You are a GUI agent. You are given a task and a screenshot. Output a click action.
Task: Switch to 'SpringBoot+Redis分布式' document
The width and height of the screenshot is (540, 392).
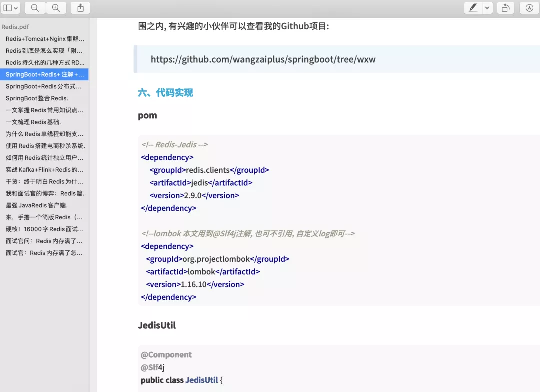[x=43, y=86]
